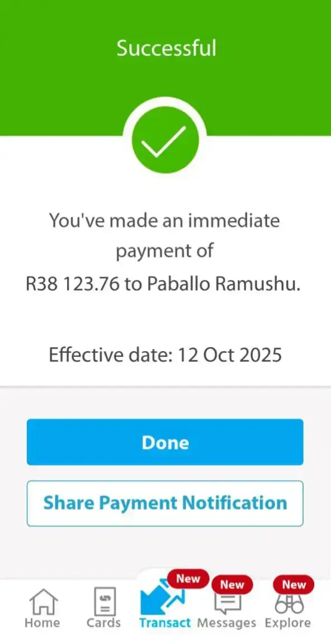This screenshot has width=331, height=644.
Task: Tap the Successful header text
Action: [165, 48]
